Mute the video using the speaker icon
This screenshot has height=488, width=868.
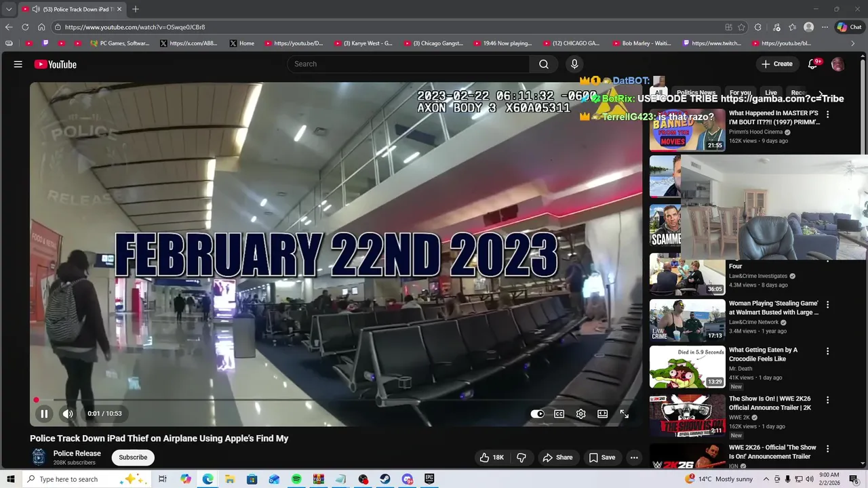coord(68,413)
